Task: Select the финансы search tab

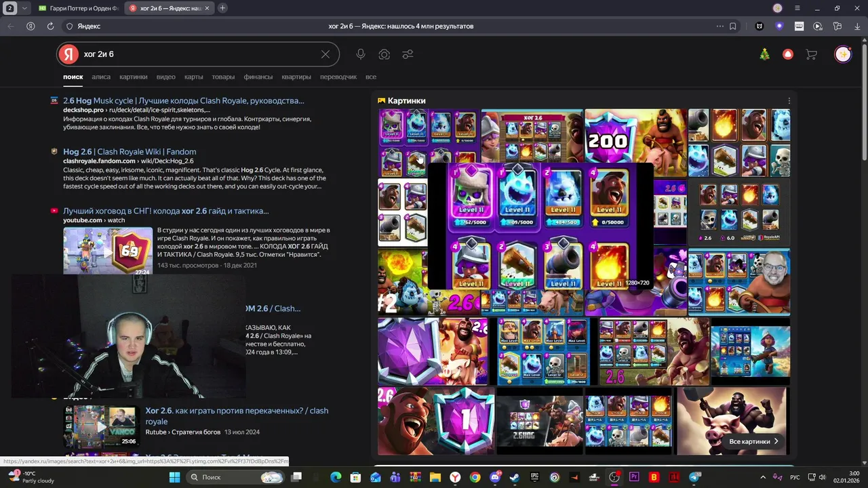Action: [x=258, y=77]
